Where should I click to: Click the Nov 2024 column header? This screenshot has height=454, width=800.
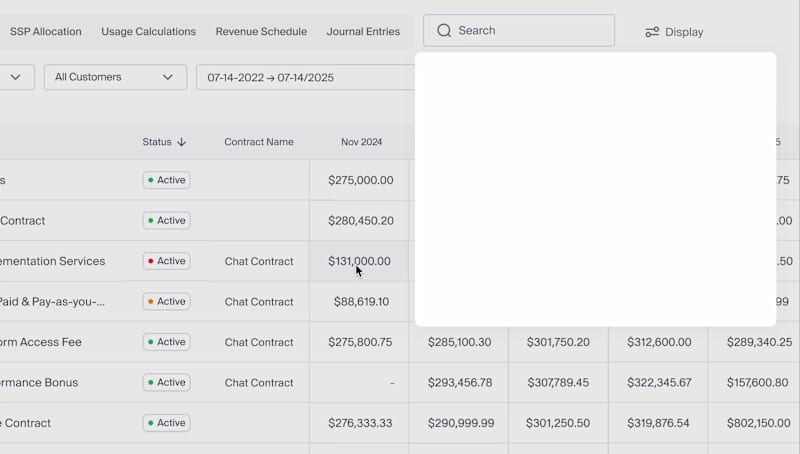point(361,142)
